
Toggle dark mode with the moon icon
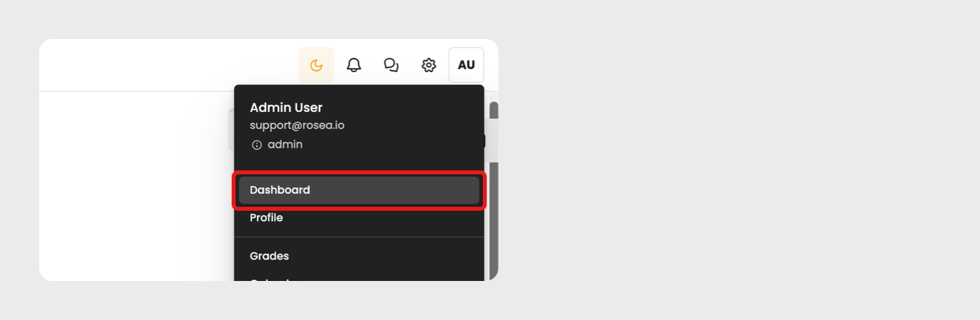(316, 65)
